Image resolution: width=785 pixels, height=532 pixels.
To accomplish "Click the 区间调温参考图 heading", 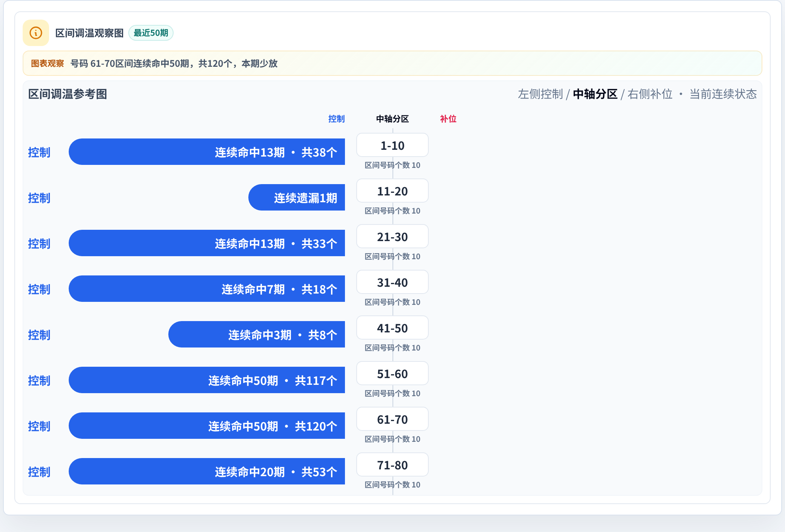I will 68,94.
